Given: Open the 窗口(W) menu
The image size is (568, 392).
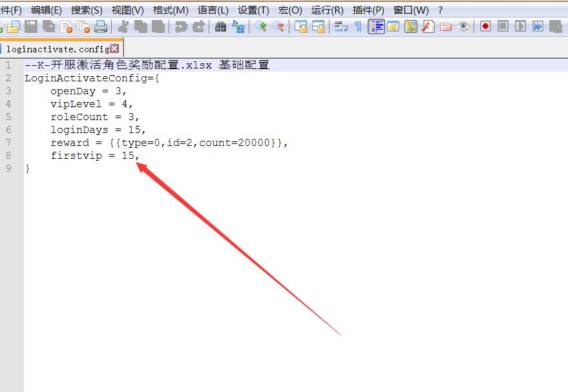Looking at the screenshot, I should [x=411, y=10].
